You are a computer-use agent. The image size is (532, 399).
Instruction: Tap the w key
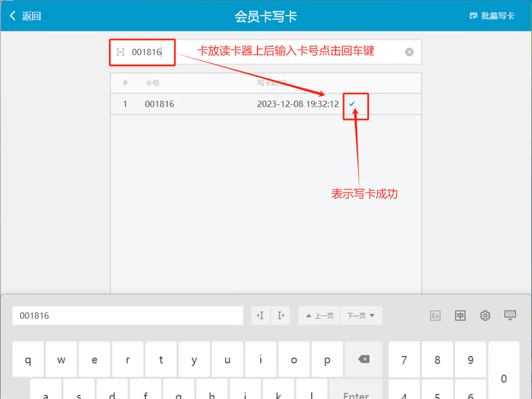61,359
